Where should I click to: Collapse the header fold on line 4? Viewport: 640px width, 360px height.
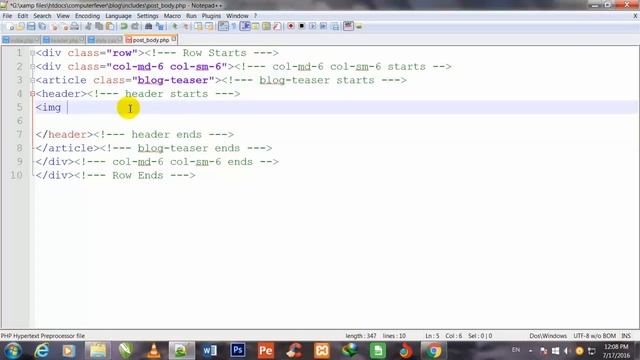pos(32,94)
